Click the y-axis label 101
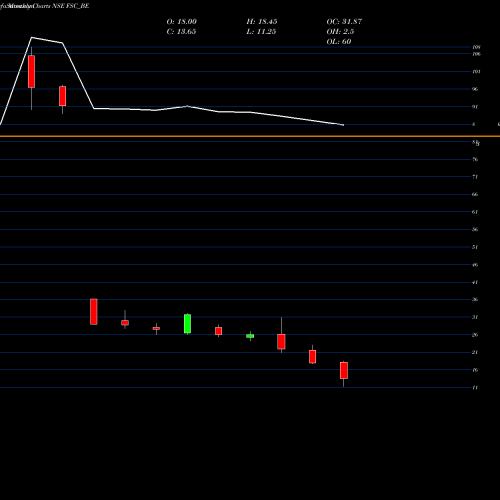This screenshot has height=500, width=500. click(x=477, y=72)
